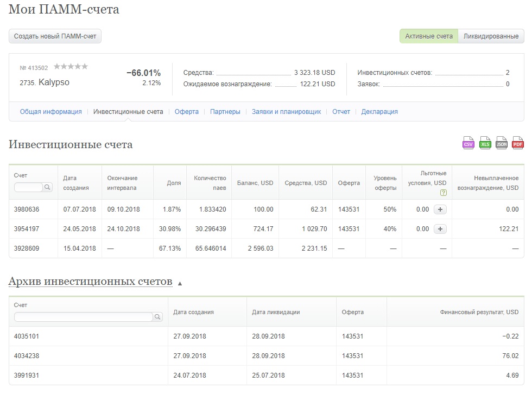Switch to Активные счета view
Image resolution: width=532 pixels, height=395 pixels.
tap(429, 36)
